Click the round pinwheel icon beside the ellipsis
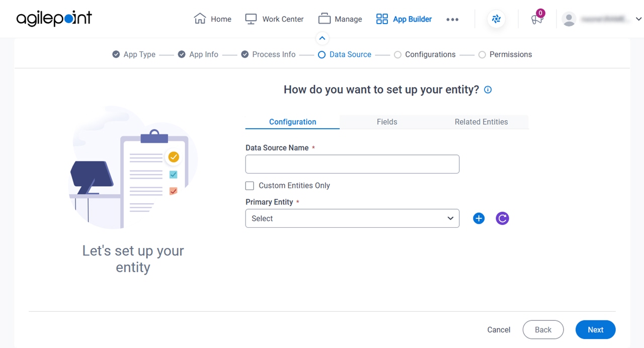The width and height of the screenshot is (644, 348). (496, 19)
